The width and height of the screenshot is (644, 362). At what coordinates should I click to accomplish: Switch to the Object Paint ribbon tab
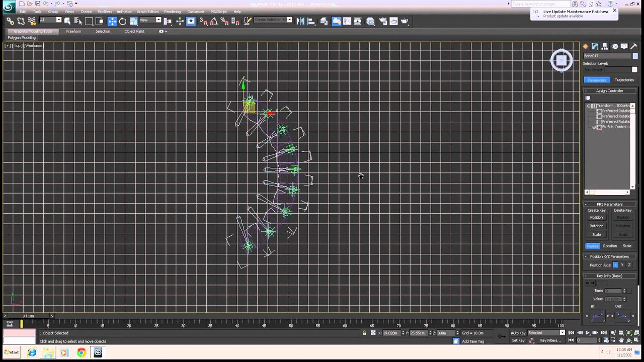click(134, 31)
